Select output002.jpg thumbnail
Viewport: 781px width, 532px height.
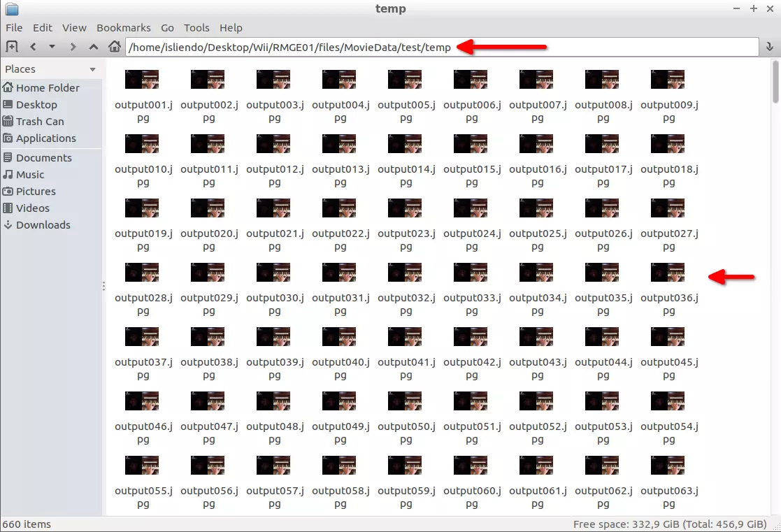[208, 79]
